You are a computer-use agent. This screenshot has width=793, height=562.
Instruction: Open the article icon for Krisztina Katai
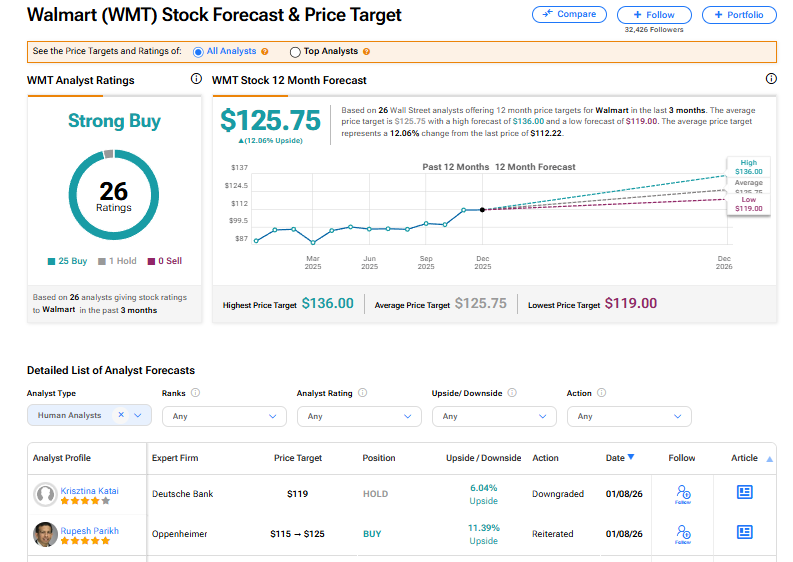pyautogui.click(x=744, y=492)
